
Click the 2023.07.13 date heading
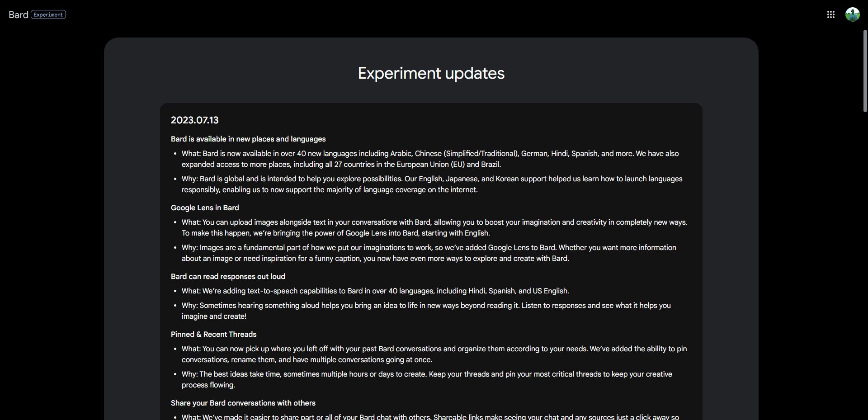194,120
